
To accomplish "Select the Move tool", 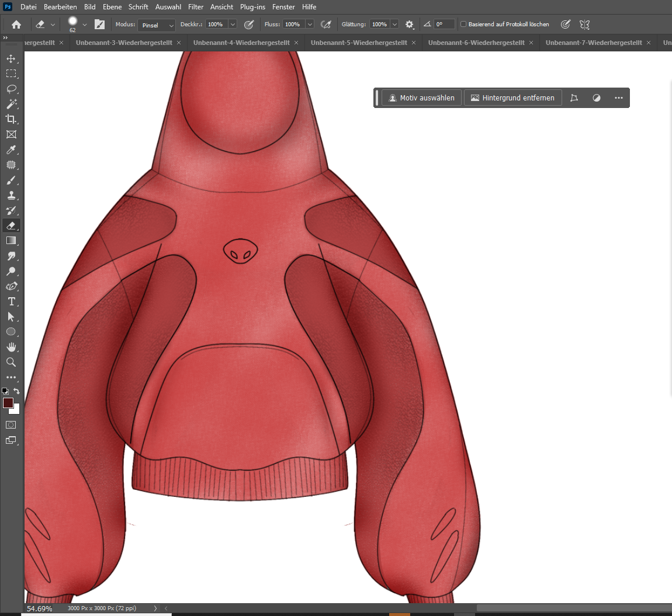I will (11, 59).
